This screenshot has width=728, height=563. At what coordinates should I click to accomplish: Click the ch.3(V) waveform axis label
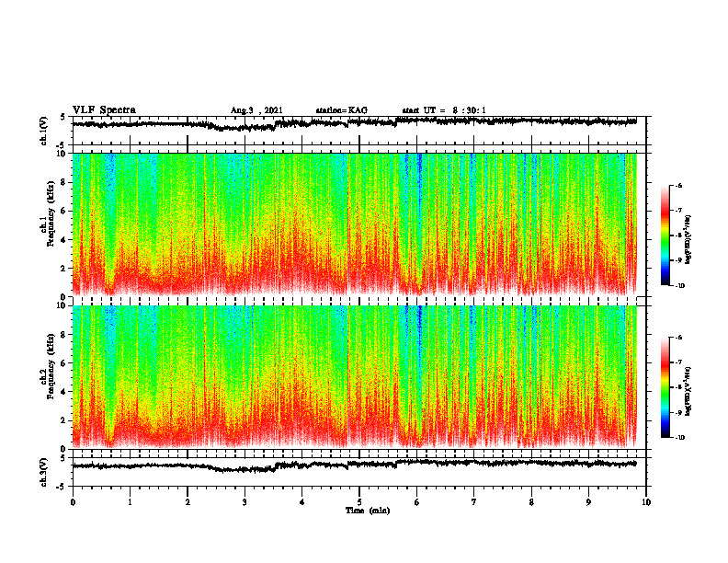tap(44, 472)
